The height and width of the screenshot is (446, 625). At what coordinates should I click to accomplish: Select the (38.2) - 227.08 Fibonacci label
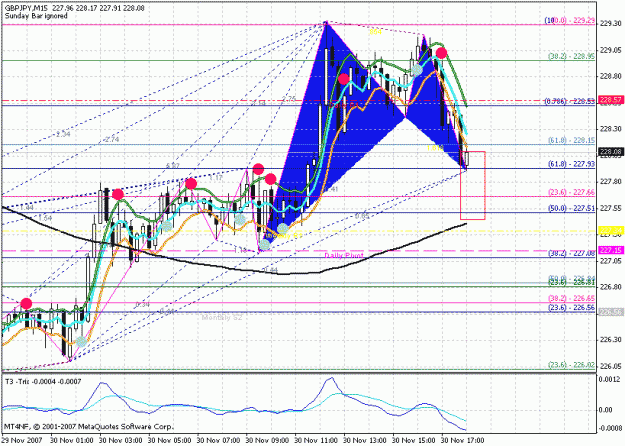571,253
